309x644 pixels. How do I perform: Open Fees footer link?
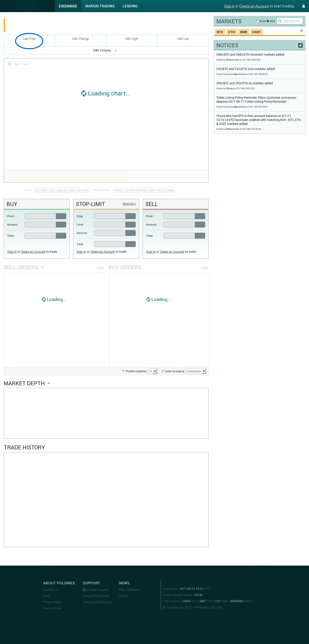(46, 596)
